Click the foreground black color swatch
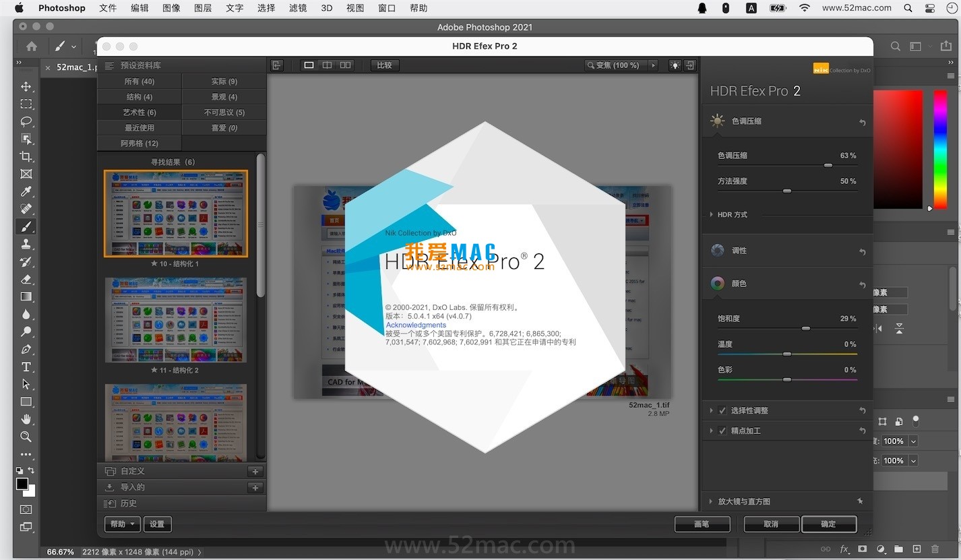Image resolution: width=961 pixels, height=560 pixels. pos(22,484)
